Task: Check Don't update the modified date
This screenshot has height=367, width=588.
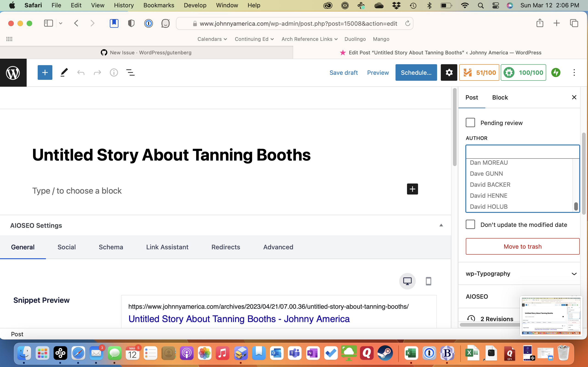Action: 470,225
